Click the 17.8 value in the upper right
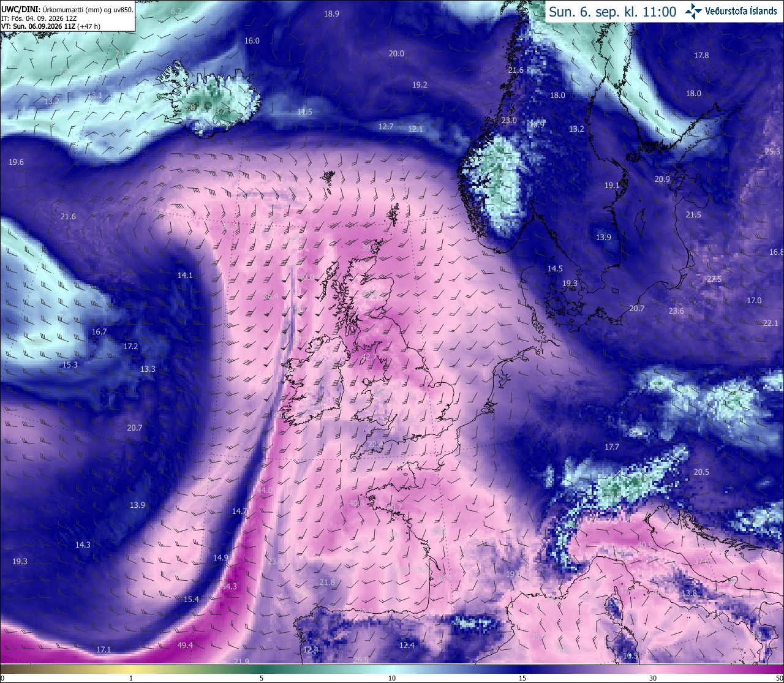The height and width of the screenshot is (683, 784). pyautogui.click(x=701, y=55)
